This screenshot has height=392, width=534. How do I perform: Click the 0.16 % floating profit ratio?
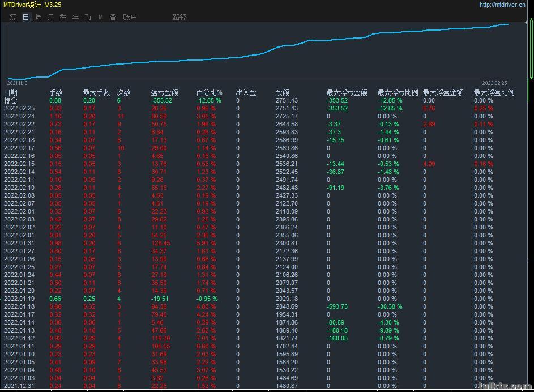point(484,164)
